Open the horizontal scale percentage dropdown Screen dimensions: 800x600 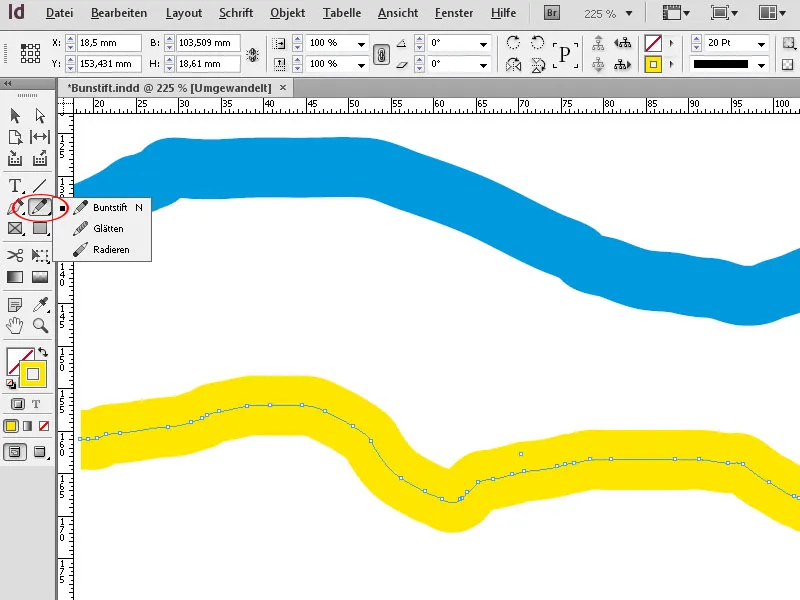(x=361, y=44)
